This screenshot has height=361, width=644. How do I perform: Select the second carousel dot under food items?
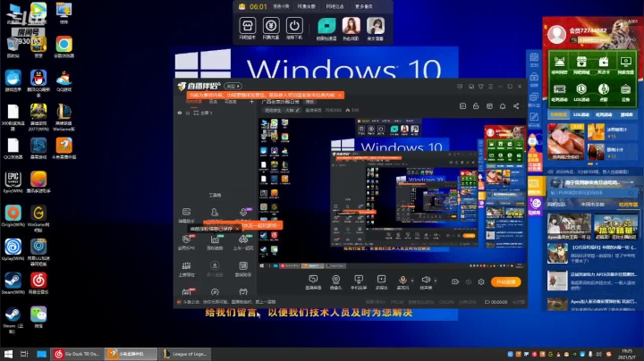pyautogui.click(x=597, y=164)
